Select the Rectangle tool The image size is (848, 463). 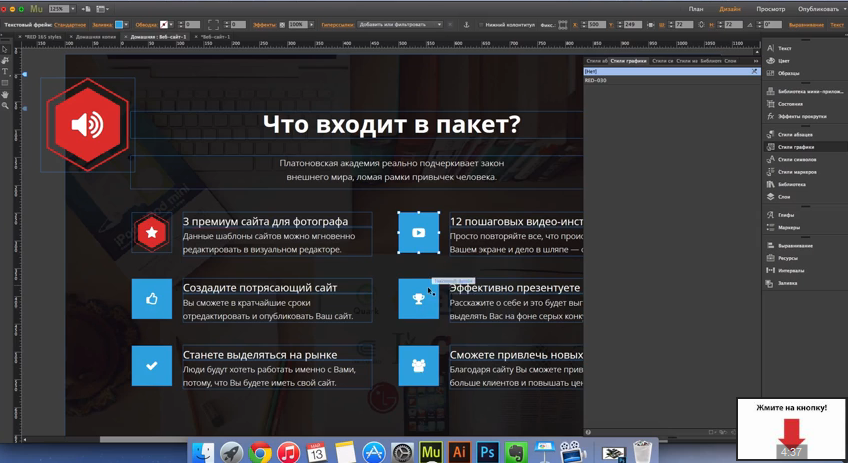tap(5, 83)
